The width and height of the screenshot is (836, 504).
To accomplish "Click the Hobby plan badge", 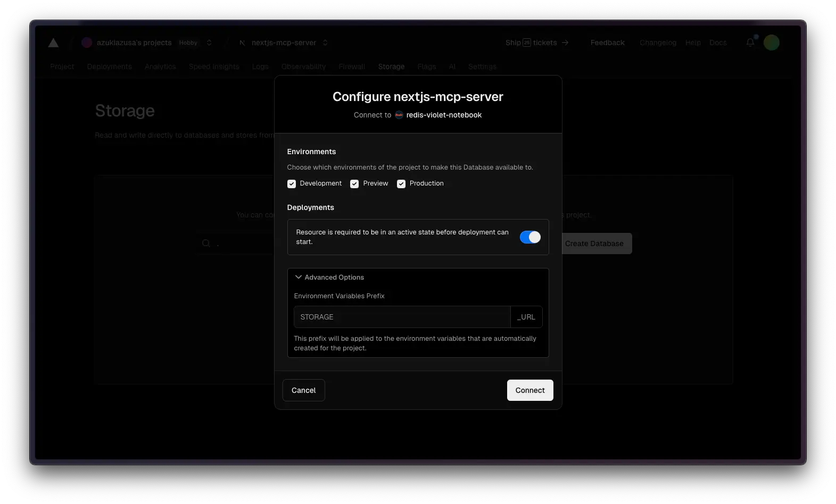I will point(188,43).
